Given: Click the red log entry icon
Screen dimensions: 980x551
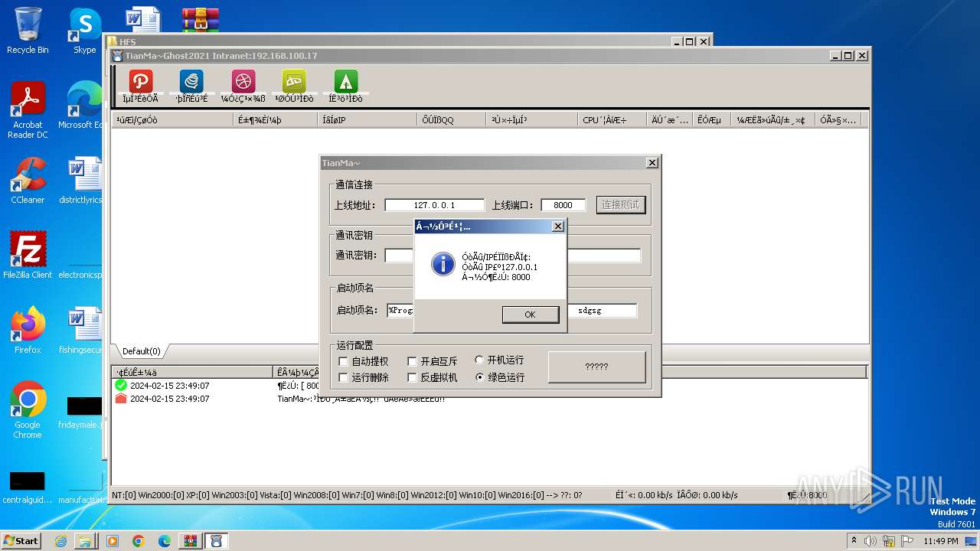Looking at the screenshot, I should coord(121,399).
